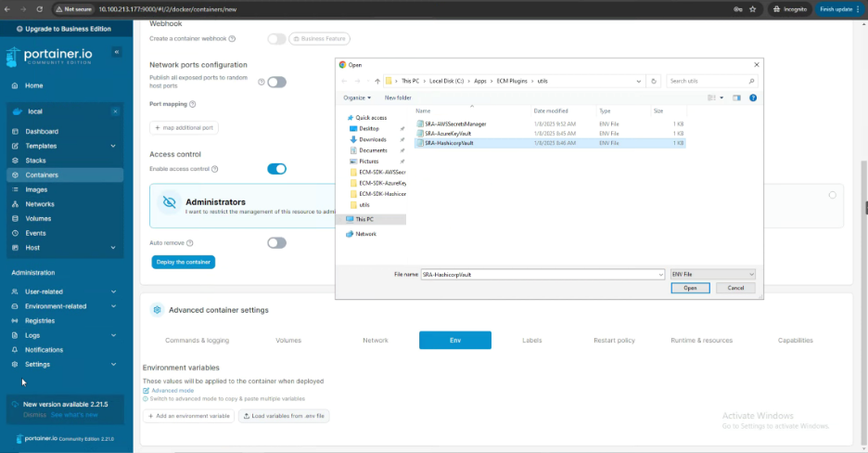Expand Logs menu in sidebar
The image size is (868, 453).
pyautogui.click(x=113, y=336)
